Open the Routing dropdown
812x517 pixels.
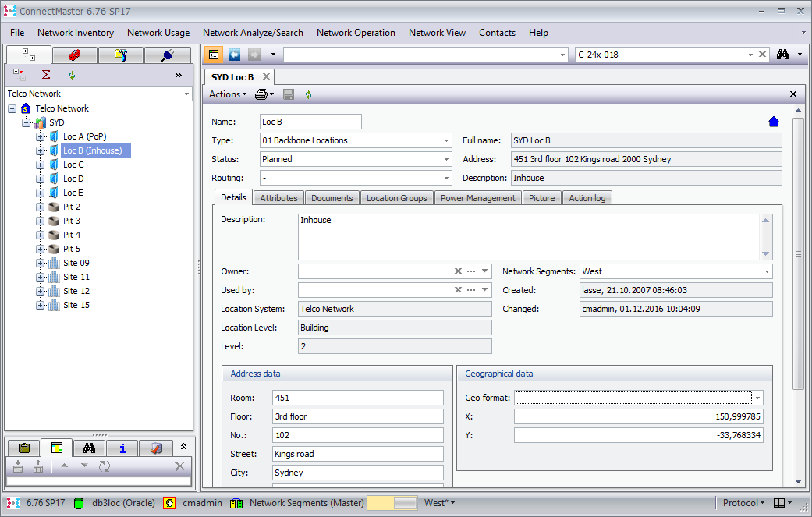click(446, 178)
